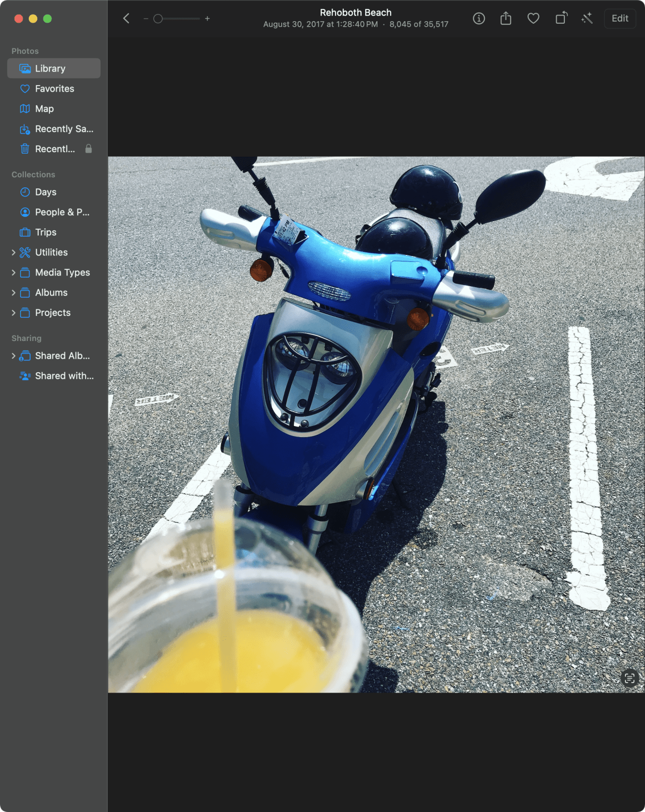Click the blue scooter photo
The width and height of the screenshot is (645, 812).
tap(376, 425)
